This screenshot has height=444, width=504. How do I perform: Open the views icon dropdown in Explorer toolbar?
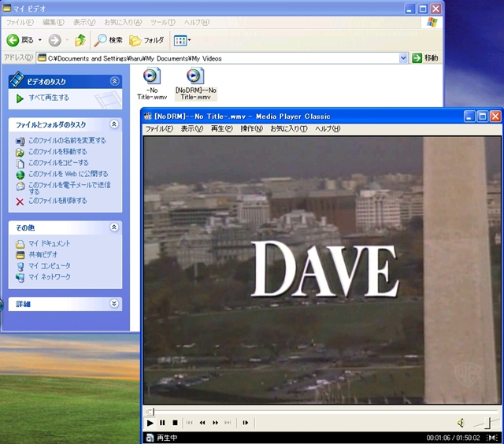pyautogui.click(x=182, y=40)
